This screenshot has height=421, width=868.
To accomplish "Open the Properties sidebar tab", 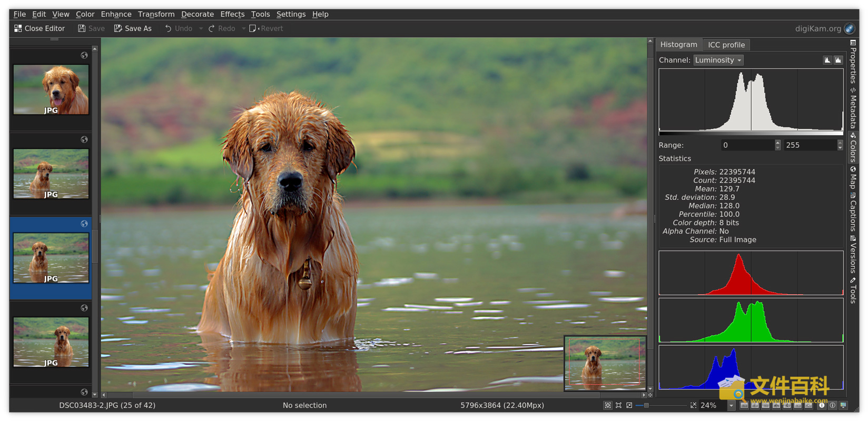I will pyautogui.click(x=853, y=62).
